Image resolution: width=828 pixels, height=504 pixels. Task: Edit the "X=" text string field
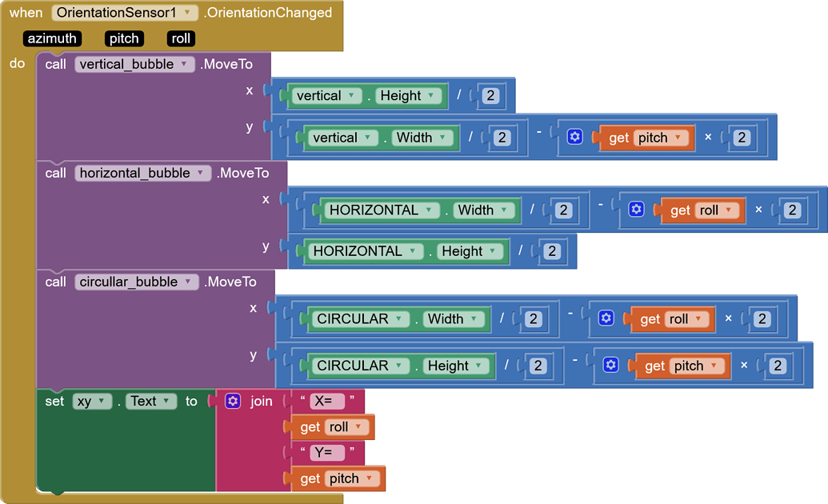[x=326, y=402]
